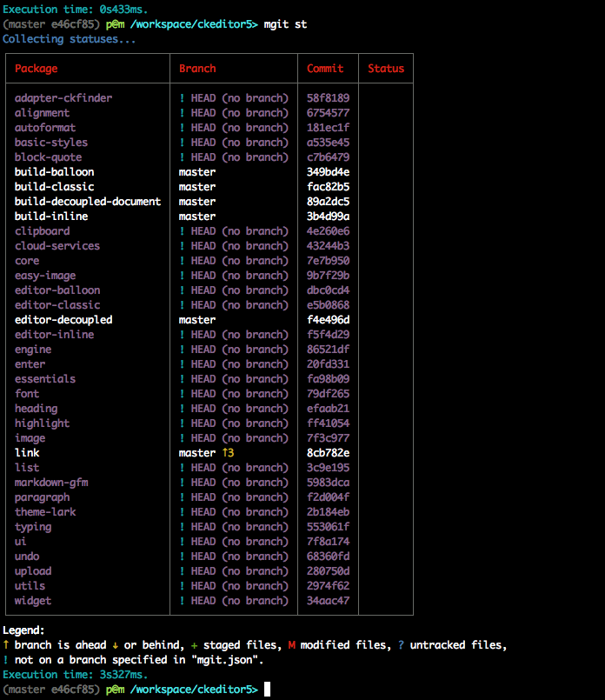Select the adapter-ckfinder package name
The width and height of the screenshot is (605, 700).
coord(63,98)
